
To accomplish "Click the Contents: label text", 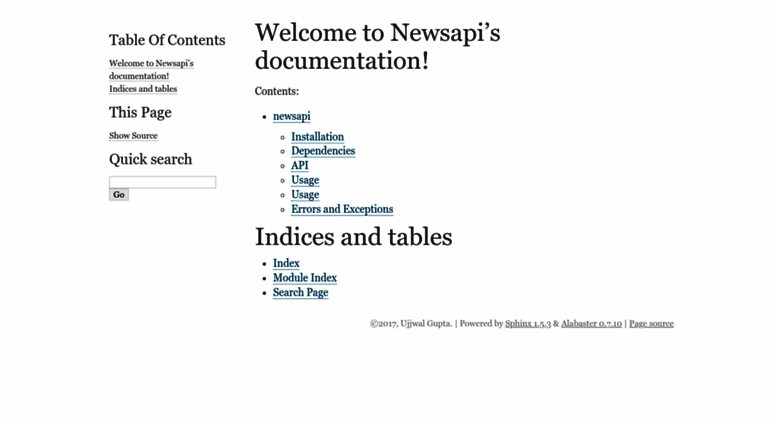I will [x=277, y=92].
